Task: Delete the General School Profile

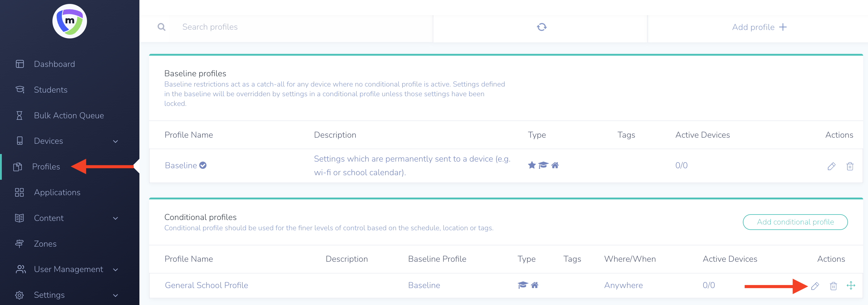Action: click(833, 286)
